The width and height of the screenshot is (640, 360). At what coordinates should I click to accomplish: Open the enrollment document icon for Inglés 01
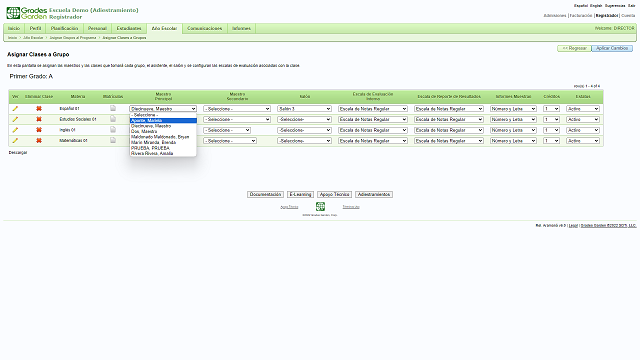[x=113, y=129]
